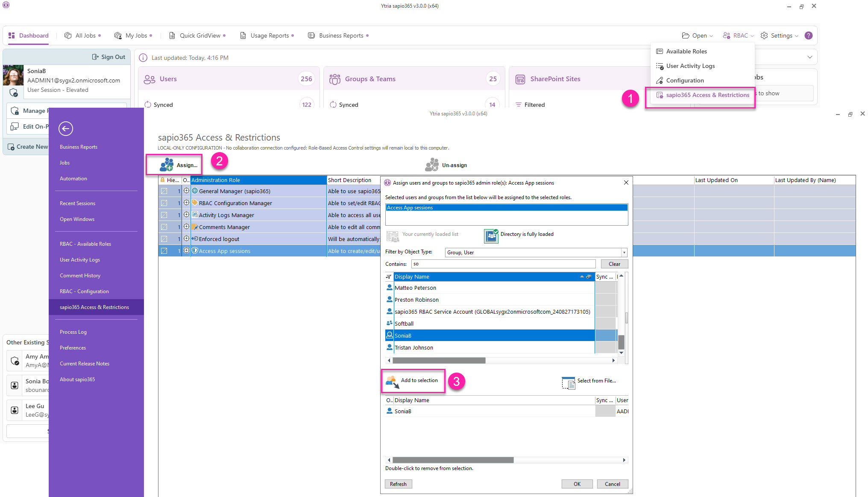Click the lock icon in Hie... column header

click(x=162, y=180)
